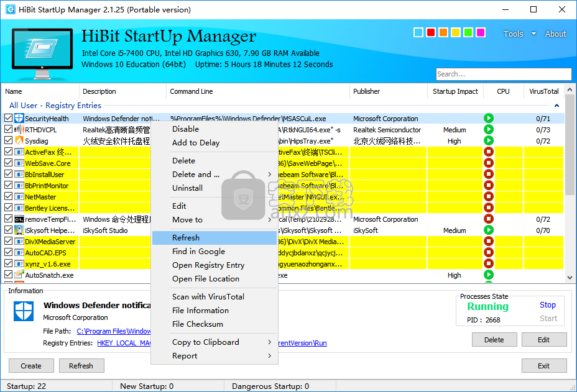Screen dimensions: 577x392
Task: Choose 'Scan with VirusTotal' from context menu
Action: (208, 297)
